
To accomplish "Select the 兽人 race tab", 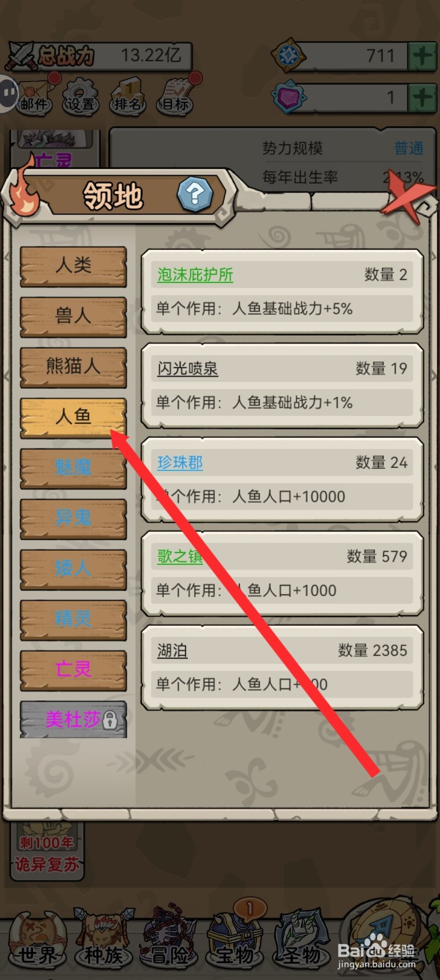I will pyautogui.click(x=73, y=317).
